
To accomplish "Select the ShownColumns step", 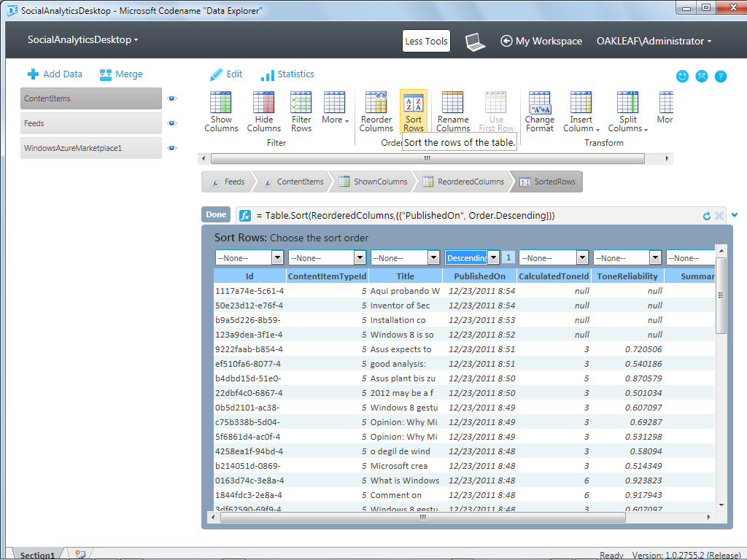I will tap(373, 182).
